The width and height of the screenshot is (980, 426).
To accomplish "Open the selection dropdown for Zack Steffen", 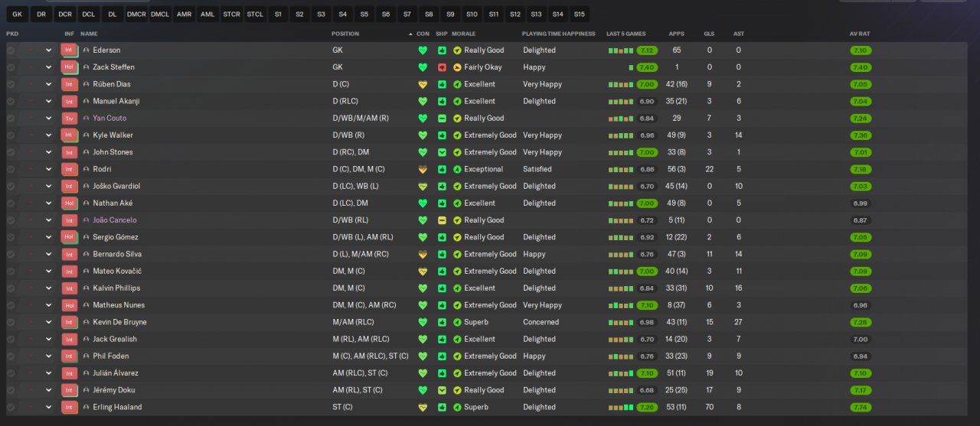I will 48,67.
